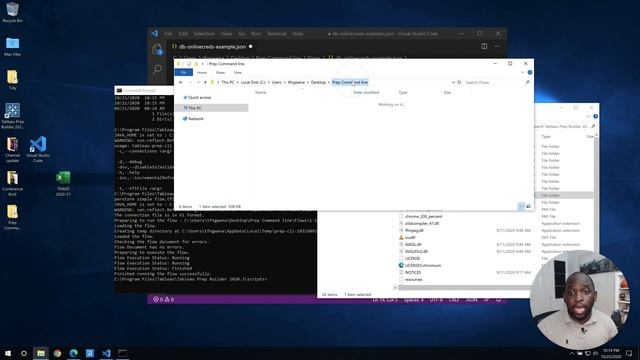The height and width of the screenshot is (360, 640).
Task: Open the Share ribbon tab in File Explorer
Action: coord(220,73)
